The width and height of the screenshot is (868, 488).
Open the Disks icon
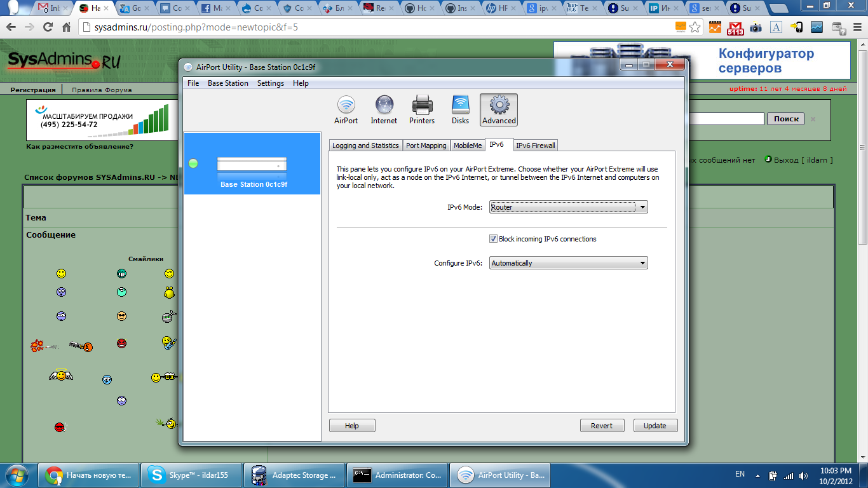(460, 110)
